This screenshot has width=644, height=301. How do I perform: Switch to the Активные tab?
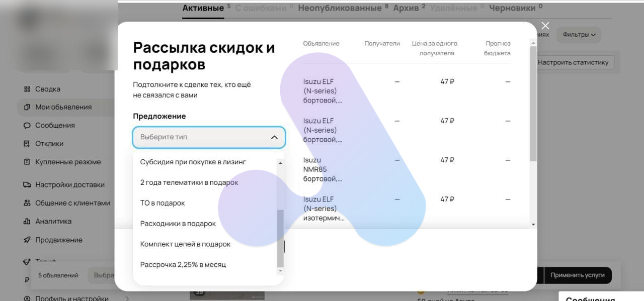(203, 8)
